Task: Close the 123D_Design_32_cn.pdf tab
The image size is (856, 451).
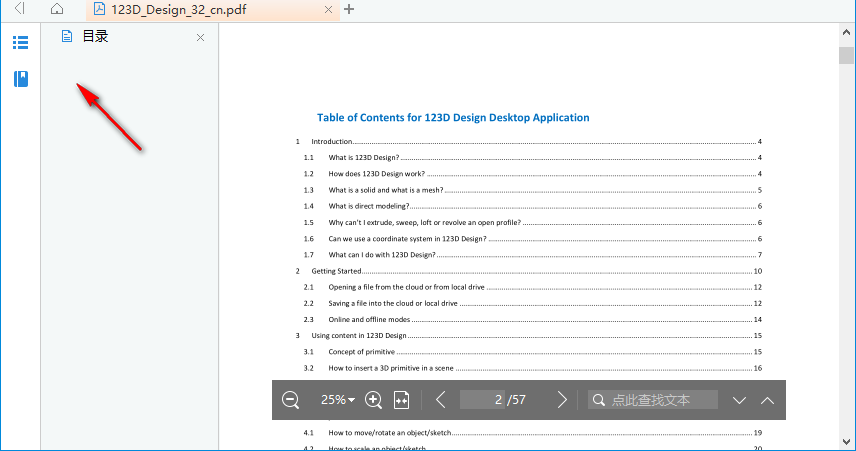Action: (328, 9)
